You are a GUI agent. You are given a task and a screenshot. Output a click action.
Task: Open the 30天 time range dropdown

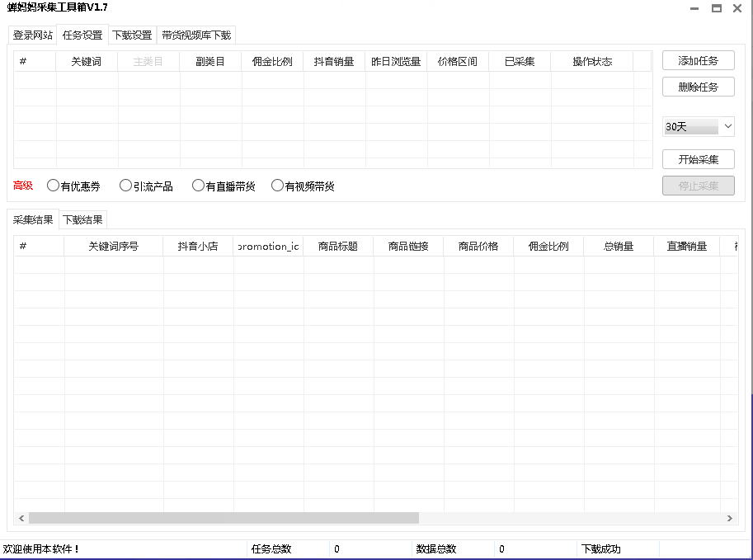pyautogui.click(x=698, y=126)
